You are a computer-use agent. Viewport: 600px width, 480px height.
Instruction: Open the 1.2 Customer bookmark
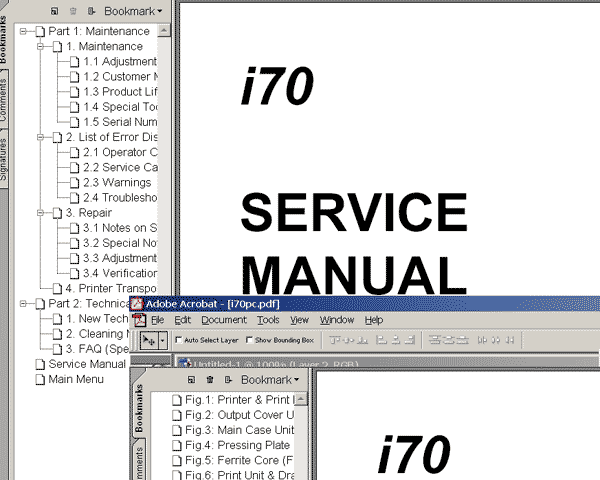click(x=121, y=77)
